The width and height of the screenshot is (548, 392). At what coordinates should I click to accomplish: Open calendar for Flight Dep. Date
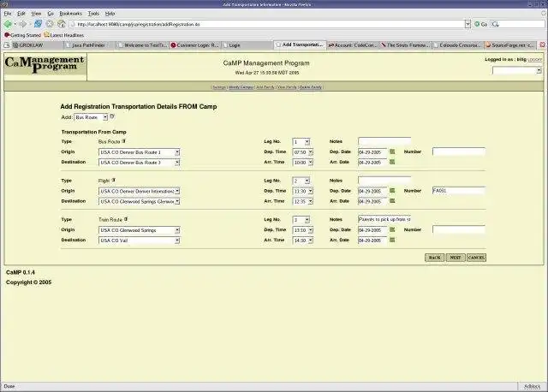[x=392, y=191]
